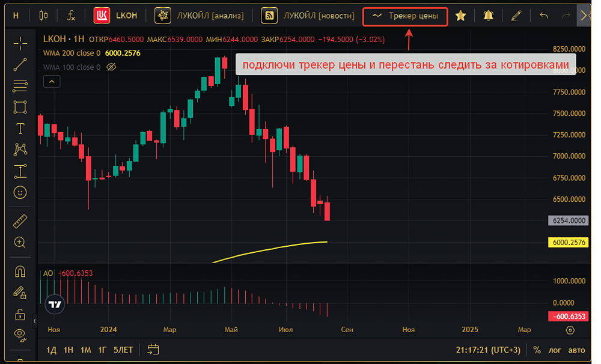Open the emoji icons tool
Image resolution: width=601 pixels, height=364 pixels.
20,192
